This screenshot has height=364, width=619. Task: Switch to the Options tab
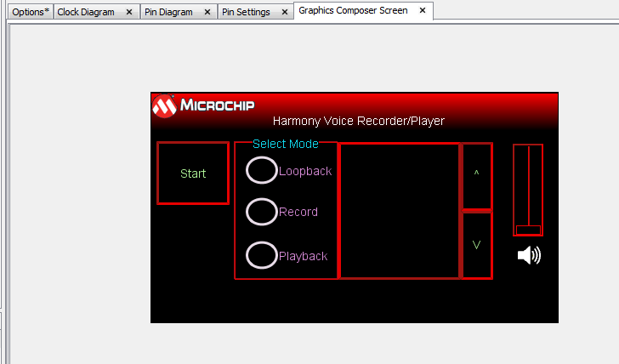coord(31,12)
